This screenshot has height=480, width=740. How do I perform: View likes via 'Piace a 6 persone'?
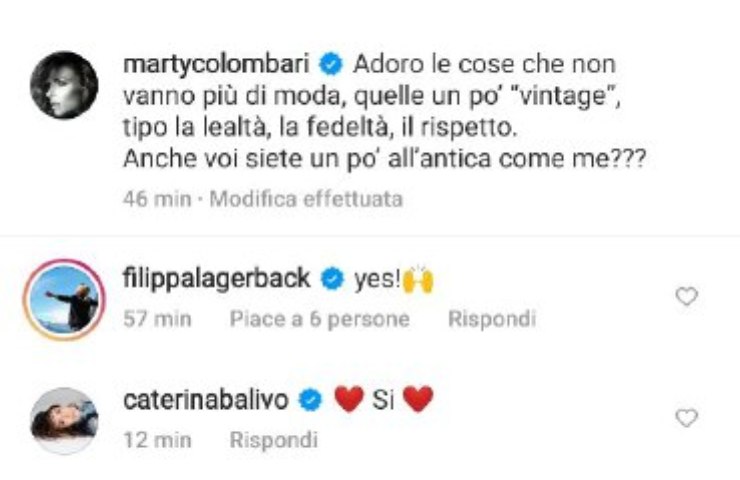[320, 319]
